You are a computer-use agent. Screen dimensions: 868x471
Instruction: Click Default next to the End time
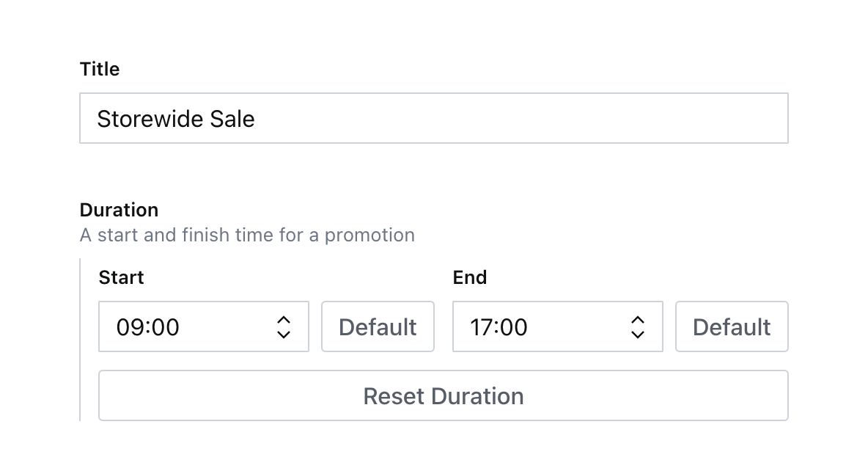point(732,326)
